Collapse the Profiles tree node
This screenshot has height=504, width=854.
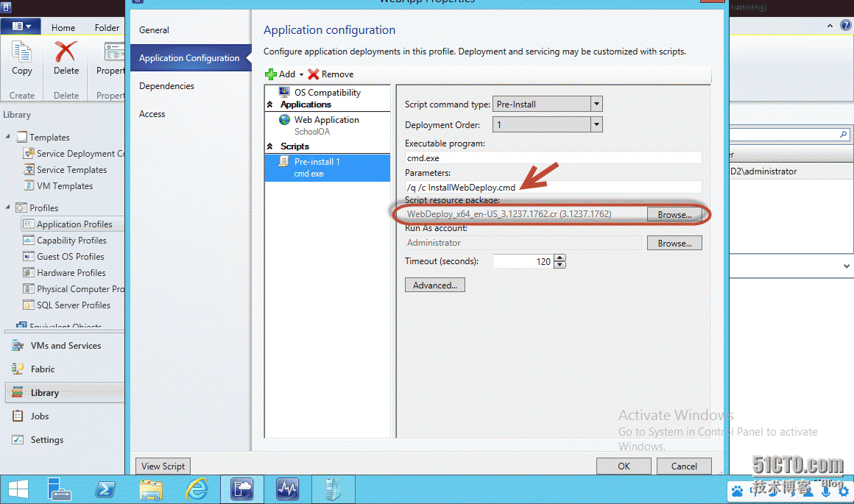click(x=7, y=207)
